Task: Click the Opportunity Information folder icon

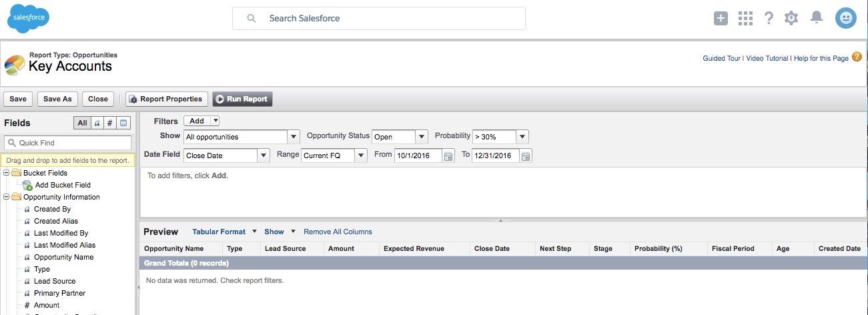Action: [x=16, y=197]
